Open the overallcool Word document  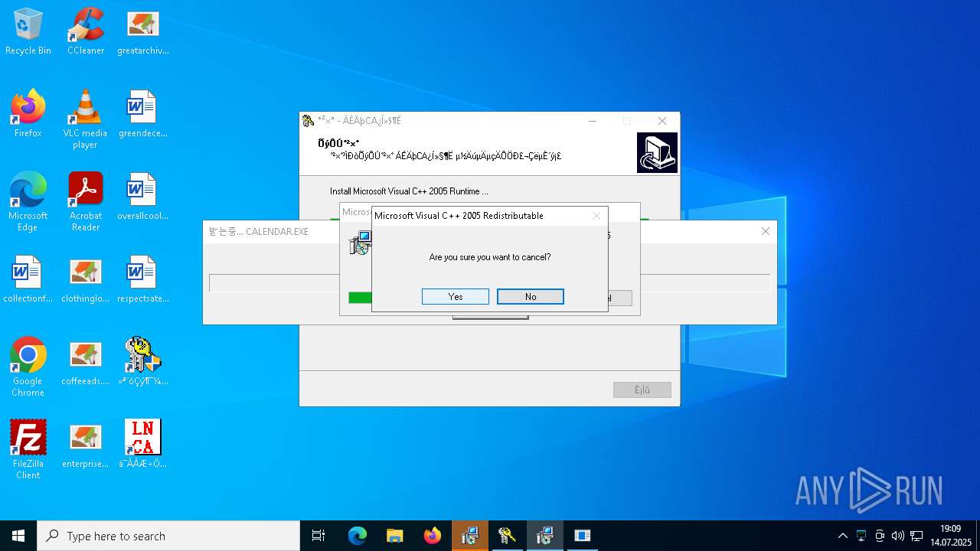143,197
